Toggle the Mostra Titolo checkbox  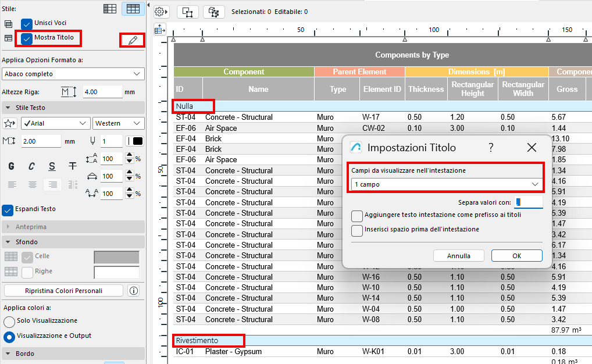pyautogui.click(x=27, y=38)
